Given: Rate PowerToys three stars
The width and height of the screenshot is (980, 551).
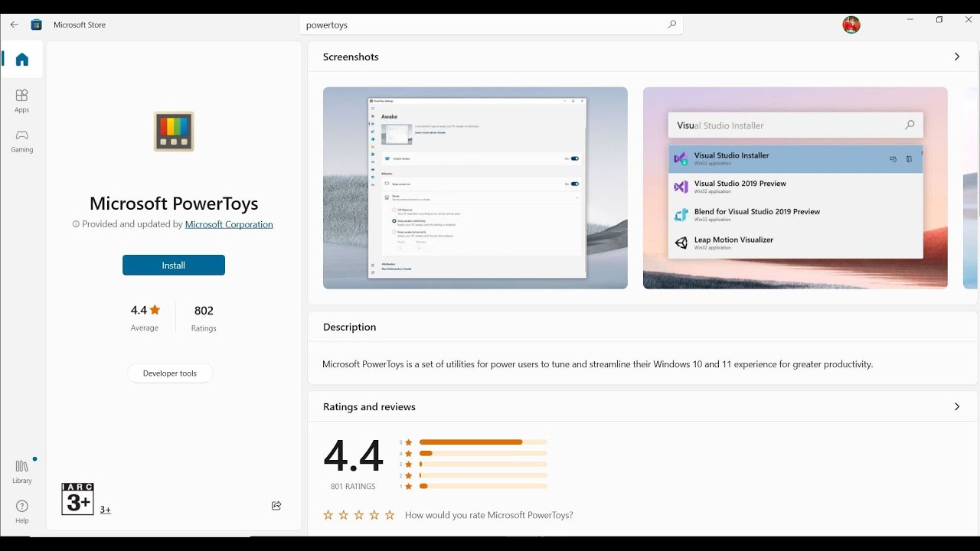Looking at the screenshot, I should 359,515.
